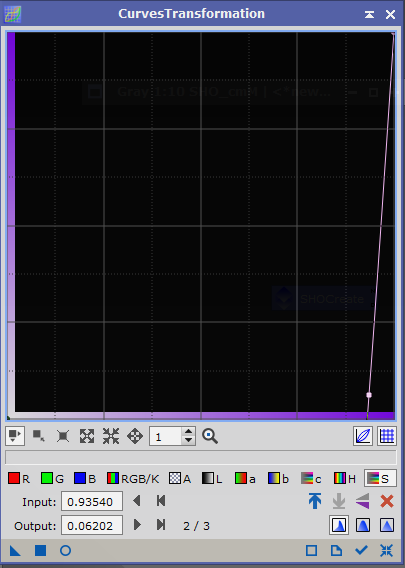The width and height of the screenshot is (405, 568).
Task: Select the Pan Mode cross arrows icon
Action: pyautogui.click(x=135, y=436)
